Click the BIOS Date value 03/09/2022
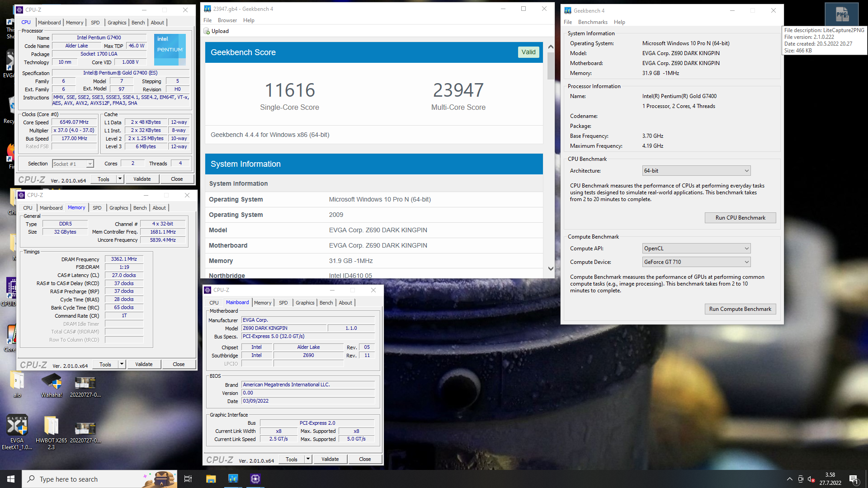The height and width of the screenshot is (488, 868). (308, 401)
